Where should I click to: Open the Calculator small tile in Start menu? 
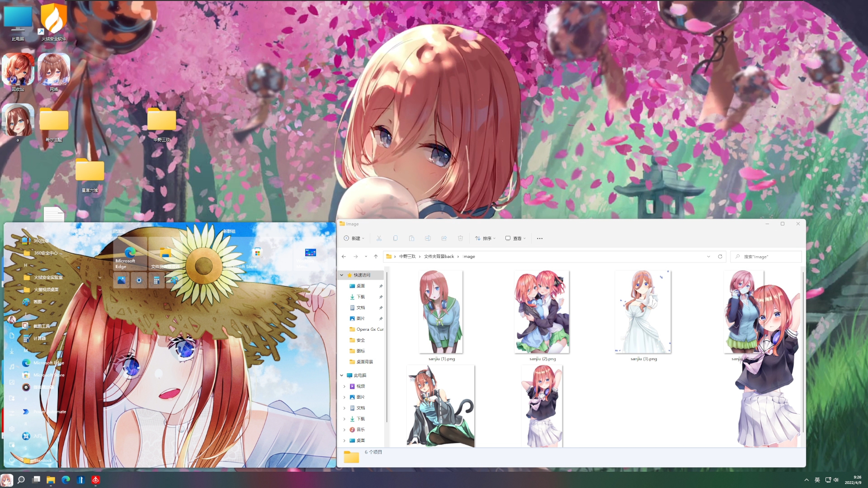click(x=156, y=281)
